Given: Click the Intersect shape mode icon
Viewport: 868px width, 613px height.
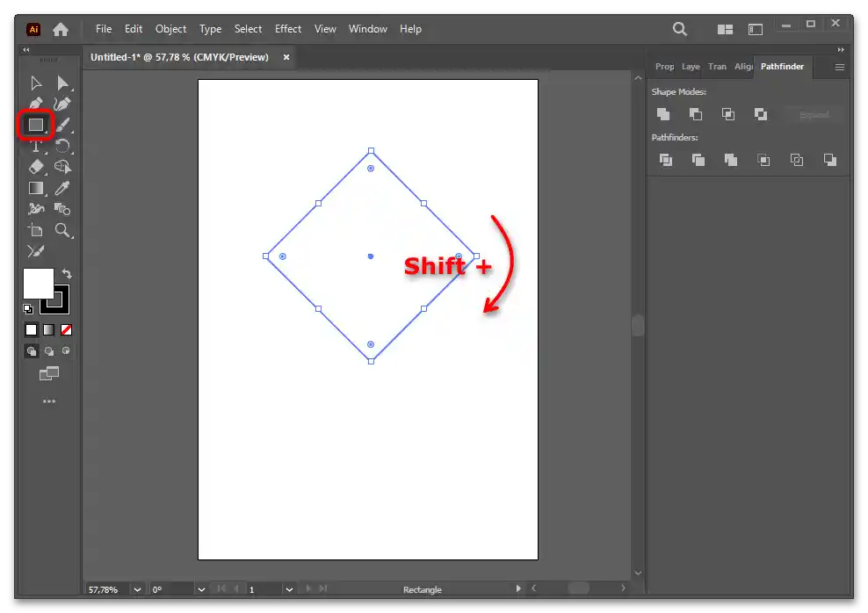Looking at the screenshot, I should 728,114.
